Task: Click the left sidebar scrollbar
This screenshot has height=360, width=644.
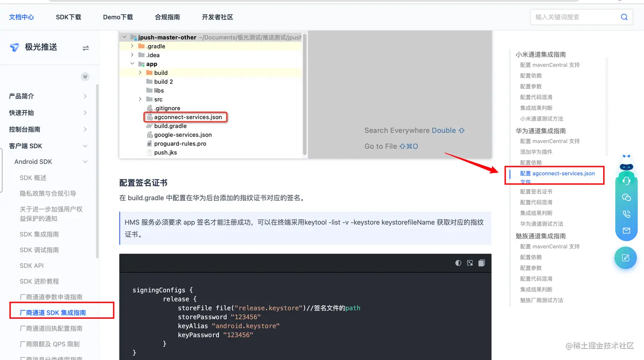Action: (97, 171)
